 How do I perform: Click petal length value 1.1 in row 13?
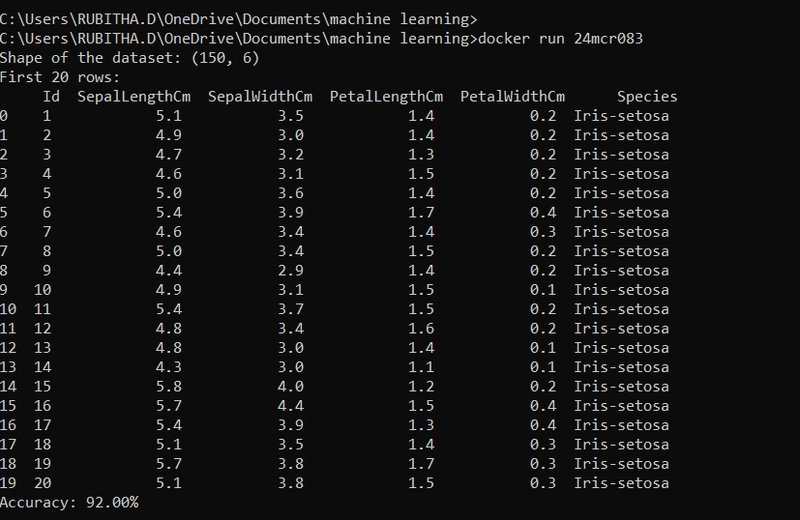point(421,367)
